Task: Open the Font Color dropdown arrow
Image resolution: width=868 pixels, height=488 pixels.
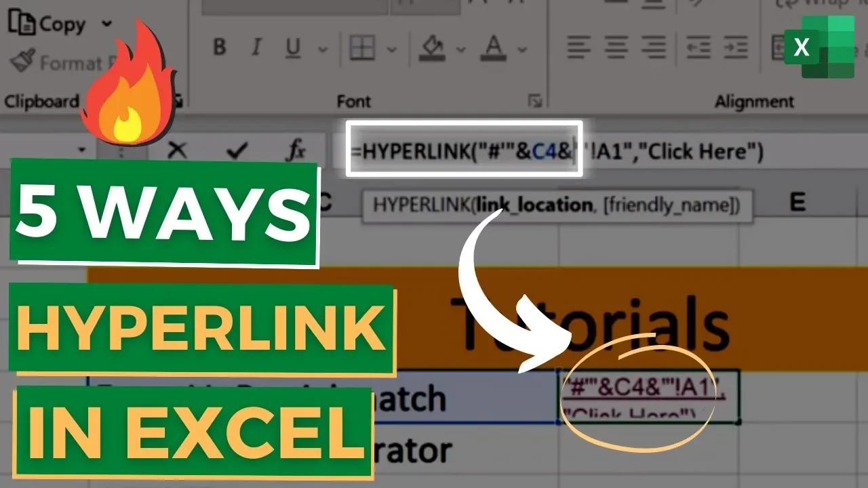Action: click(522, 50)
